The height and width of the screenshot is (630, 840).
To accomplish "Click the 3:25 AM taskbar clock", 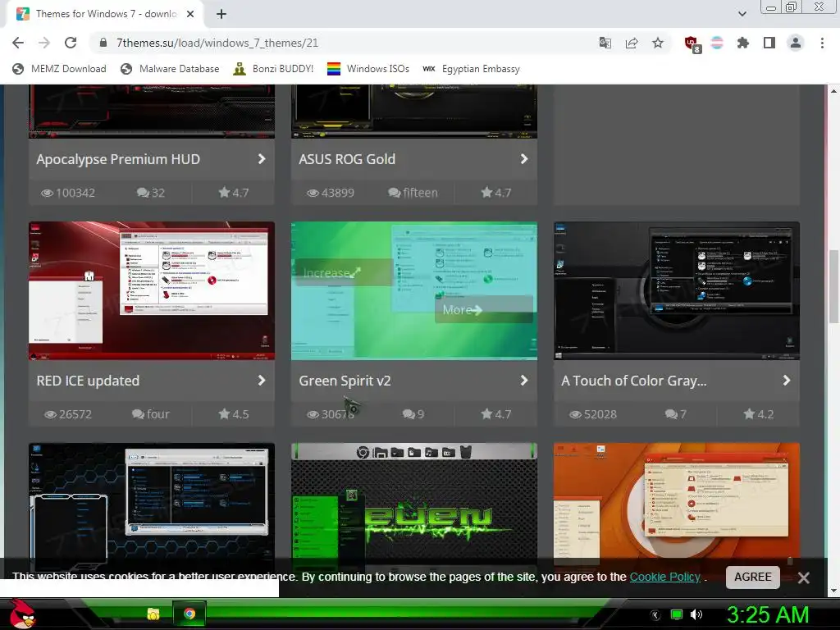I will click(768, 614).
